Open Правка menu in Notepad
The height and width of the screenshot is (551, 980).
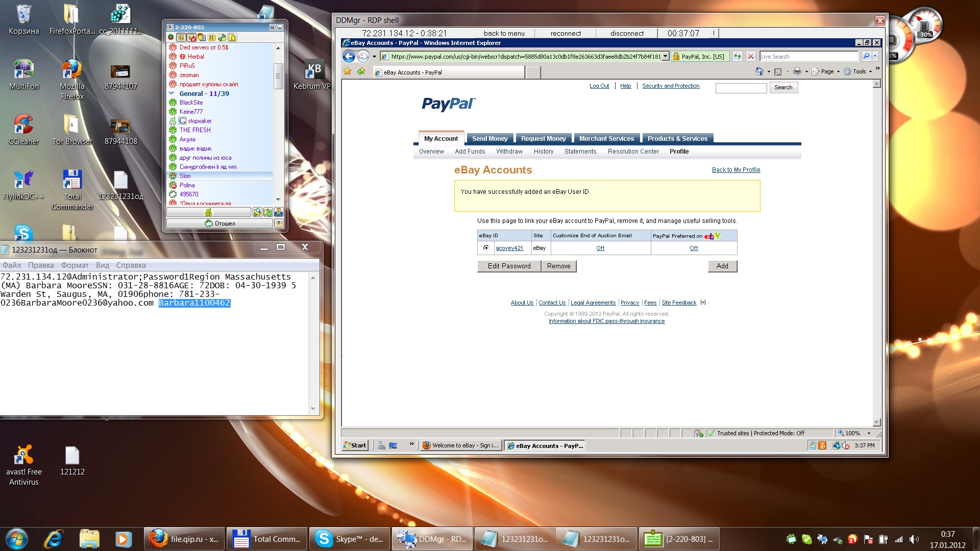point(41,265)
